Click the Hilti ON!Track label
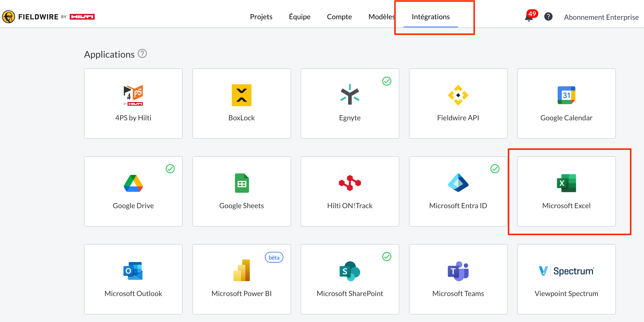644x322 pixels. coord(350,206)
